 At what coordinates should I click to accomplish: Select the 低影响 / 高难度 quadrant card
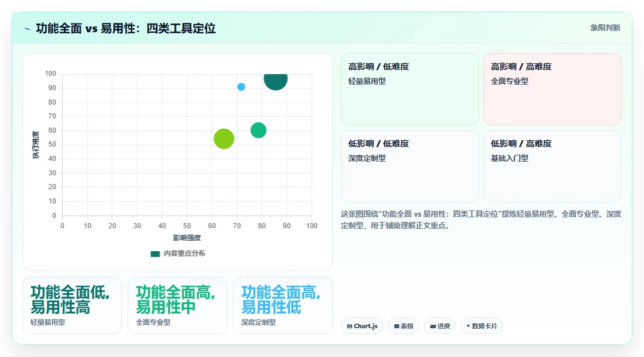553,166
